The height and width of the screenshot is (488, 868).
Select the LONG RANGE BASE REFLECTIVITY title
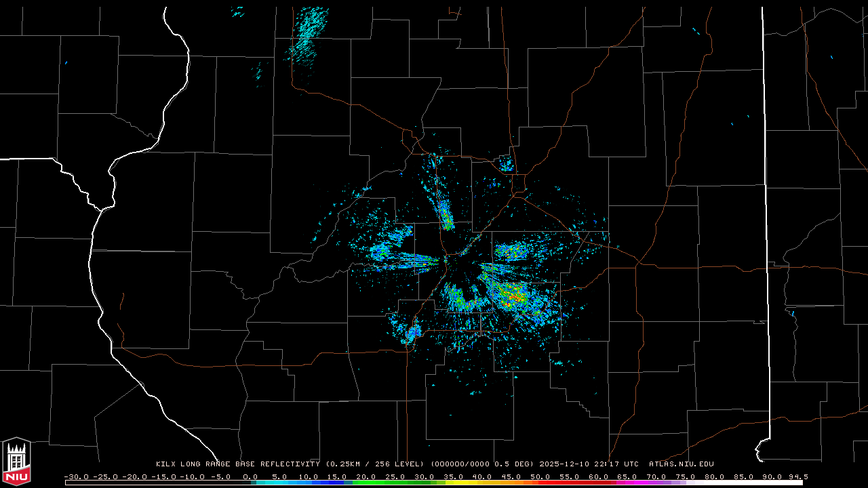click(250, 464)
